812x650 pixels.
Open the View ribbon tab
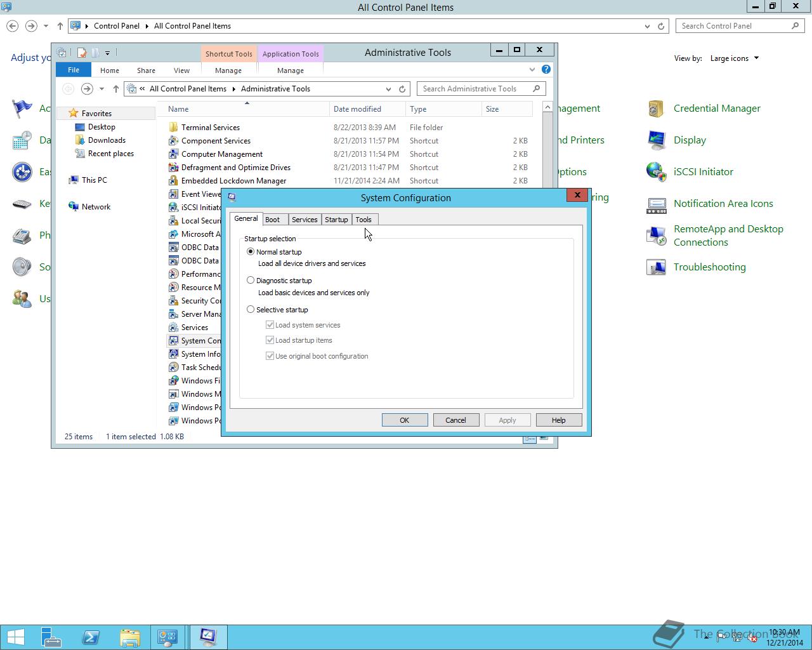(181, 70)
